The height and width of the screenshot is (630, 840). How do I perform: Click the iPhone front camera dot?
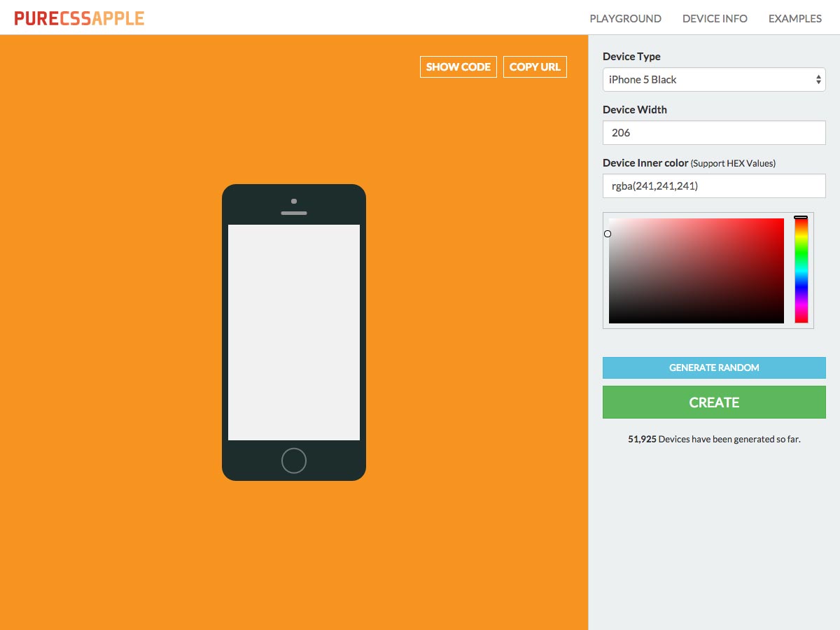pyautogui.click(x=294, y=201)
